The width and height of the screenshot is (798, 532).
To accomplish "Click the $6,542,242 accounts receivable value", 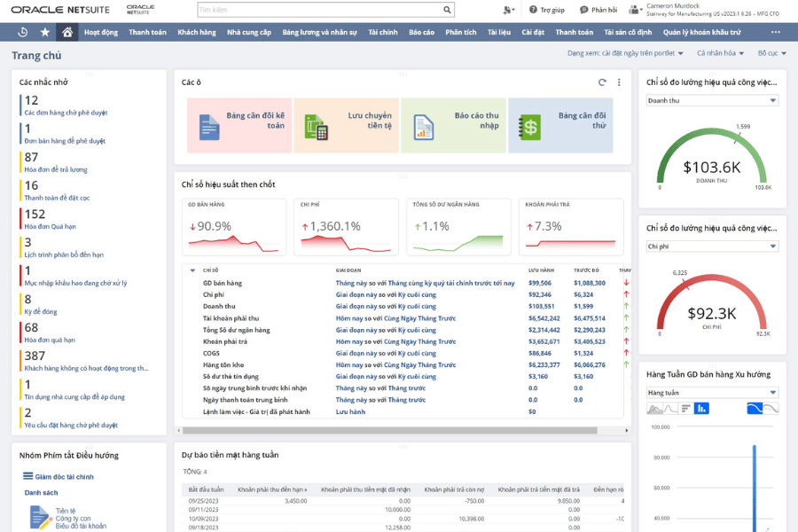I will 544,317.
